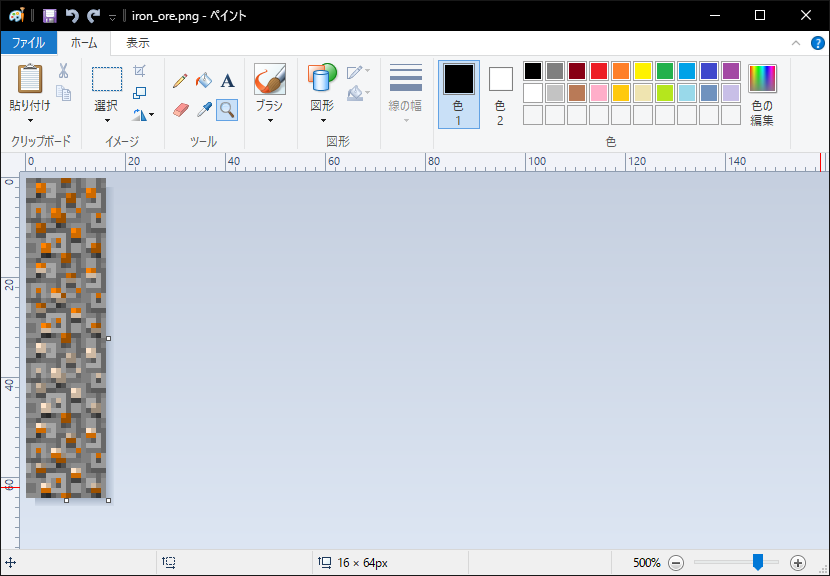Click the Shapes icon
Screen dimensions: 830x576
pyautogui.click(x=322, y=78)
